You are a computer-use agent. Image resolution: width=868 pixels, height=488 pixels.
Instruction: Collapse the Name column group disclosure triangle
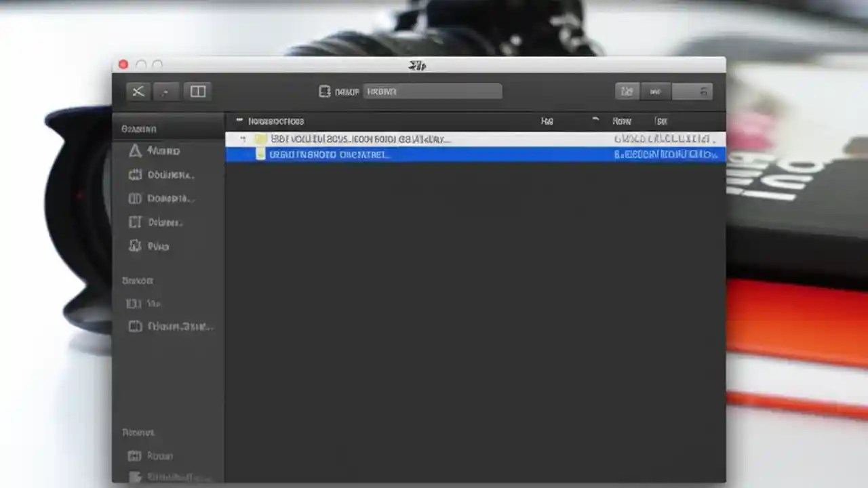(239, 121)
